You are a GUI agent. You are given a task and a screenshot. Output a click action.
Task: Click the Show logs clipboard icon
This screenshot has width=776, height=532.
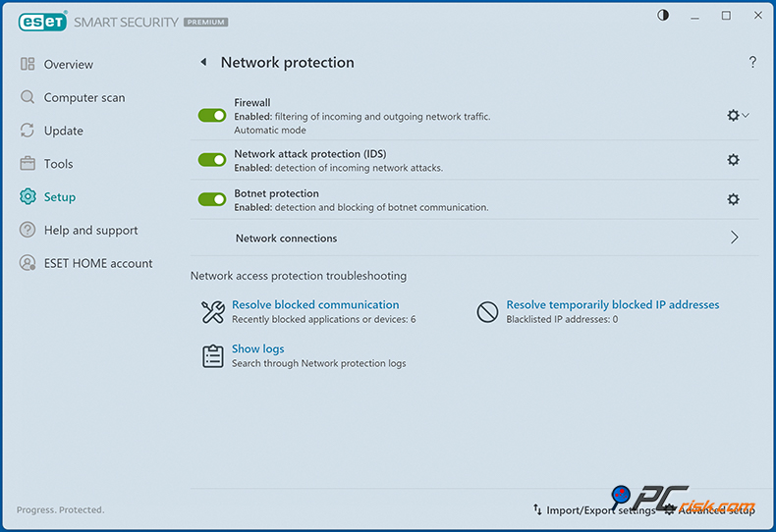213,355
